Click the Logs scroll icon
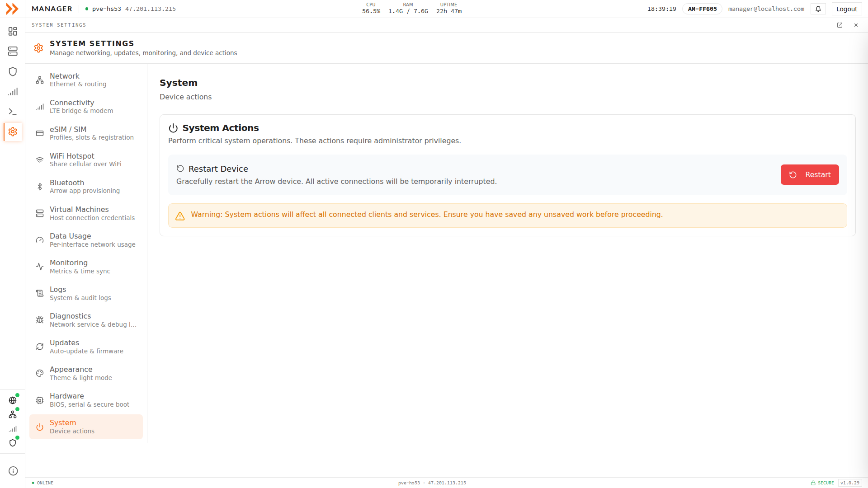The image size is (868, 488). (40, 293)
